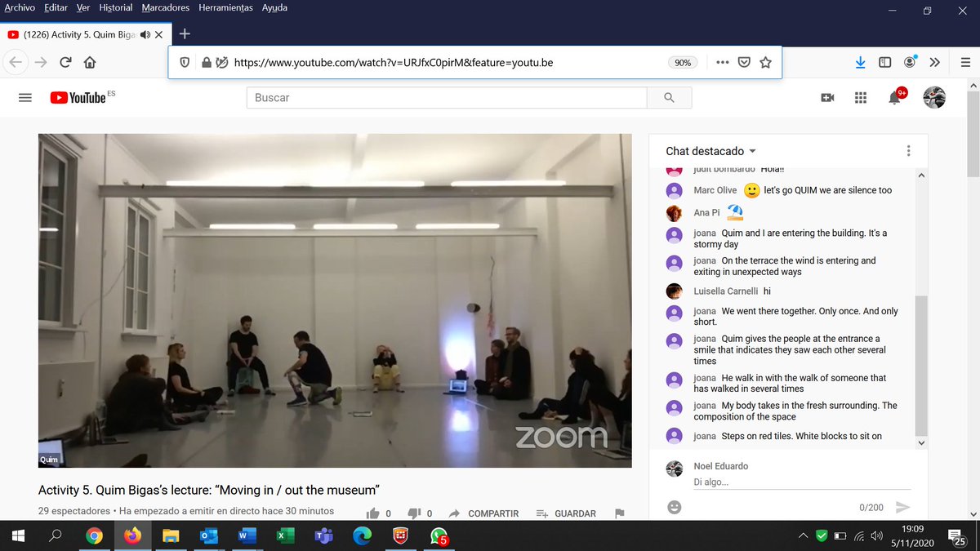Open YouTube create video camera icon
Viewport: 980px width, 551px height.
point(827,98)
